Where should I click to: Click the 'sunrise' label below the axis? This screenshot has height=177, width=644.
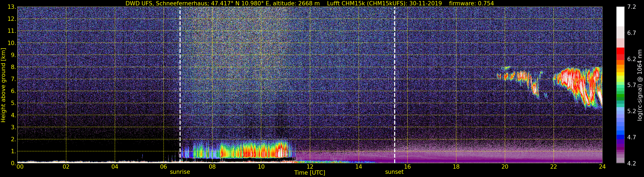(x=180, y=172)
